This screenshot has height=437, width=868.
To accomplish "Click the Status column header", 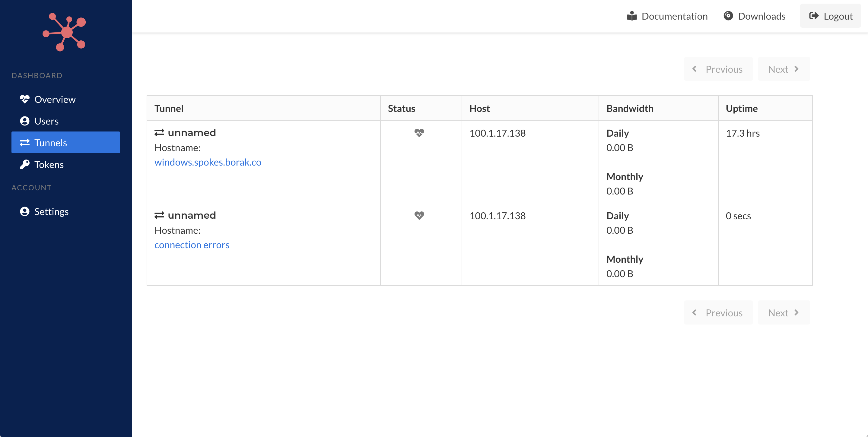I will point(421,108).
